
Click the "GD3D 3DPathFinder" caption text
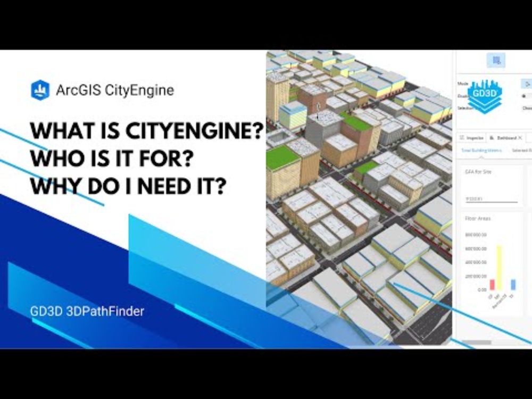[87, 311]
